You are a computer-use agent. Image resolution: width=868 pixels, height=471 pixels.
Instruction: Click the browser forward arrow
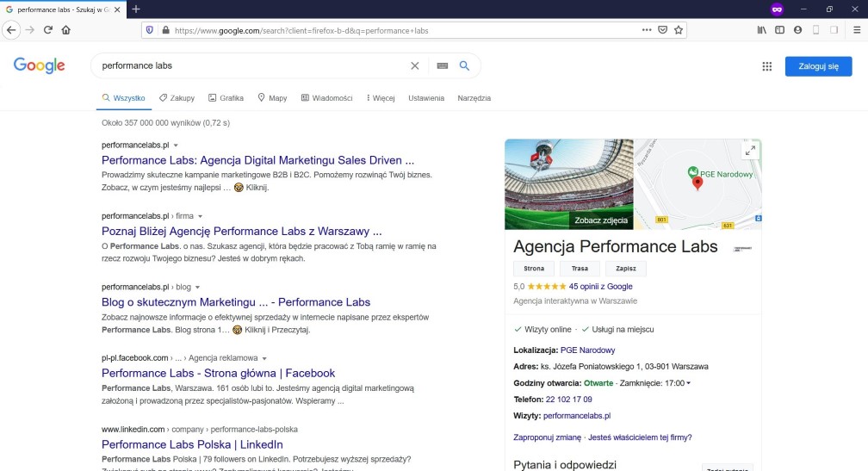click(x=30, y=30)
